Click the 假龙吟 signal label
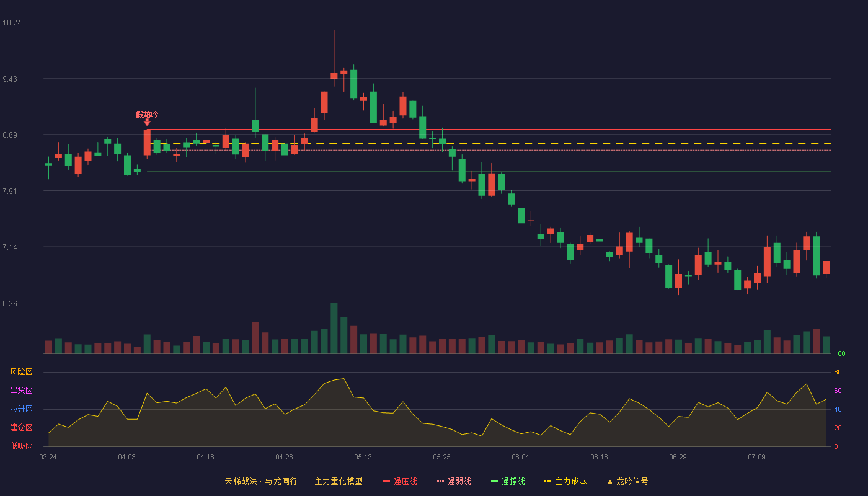The height and width of the screenshot is (496, 868). click(147, 114)
